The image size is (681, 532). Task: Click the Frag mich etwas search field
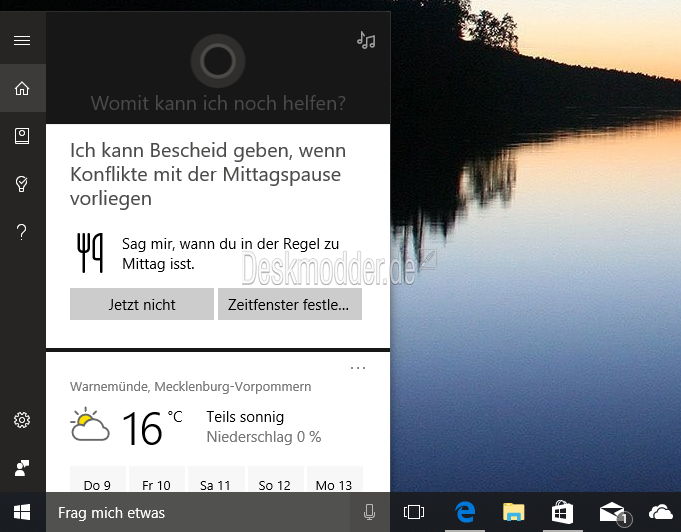point(198,512)
